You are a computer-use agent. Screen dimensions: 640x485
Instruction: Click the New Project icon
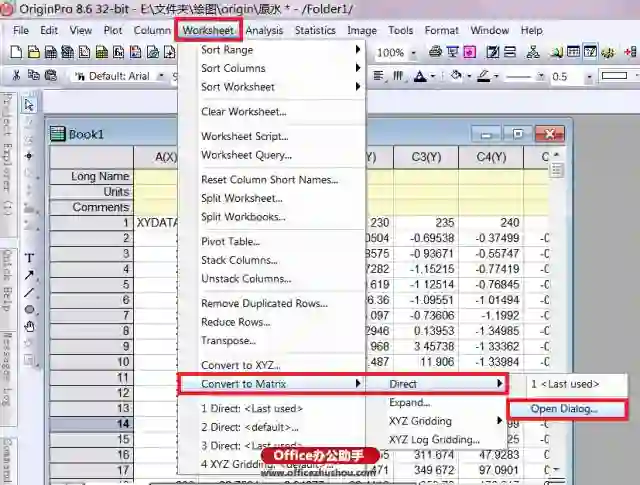tap(16, 52)
